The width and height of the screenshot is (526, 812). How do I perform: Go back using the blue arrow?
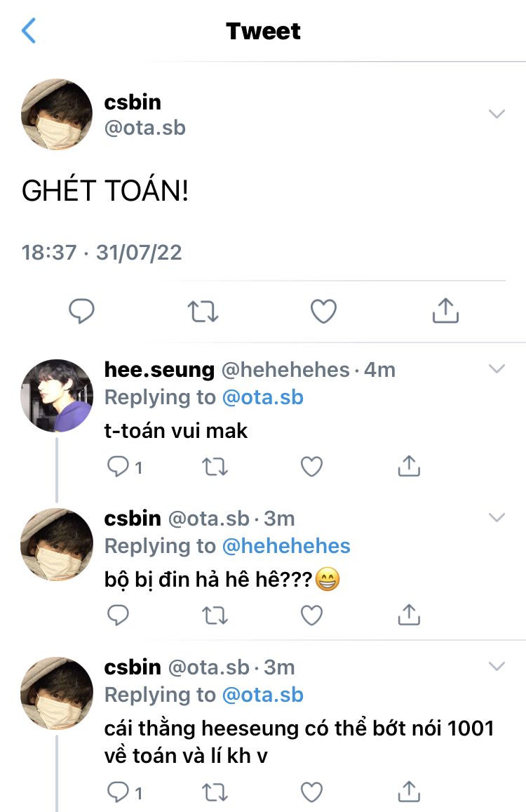tap(29, 31)
